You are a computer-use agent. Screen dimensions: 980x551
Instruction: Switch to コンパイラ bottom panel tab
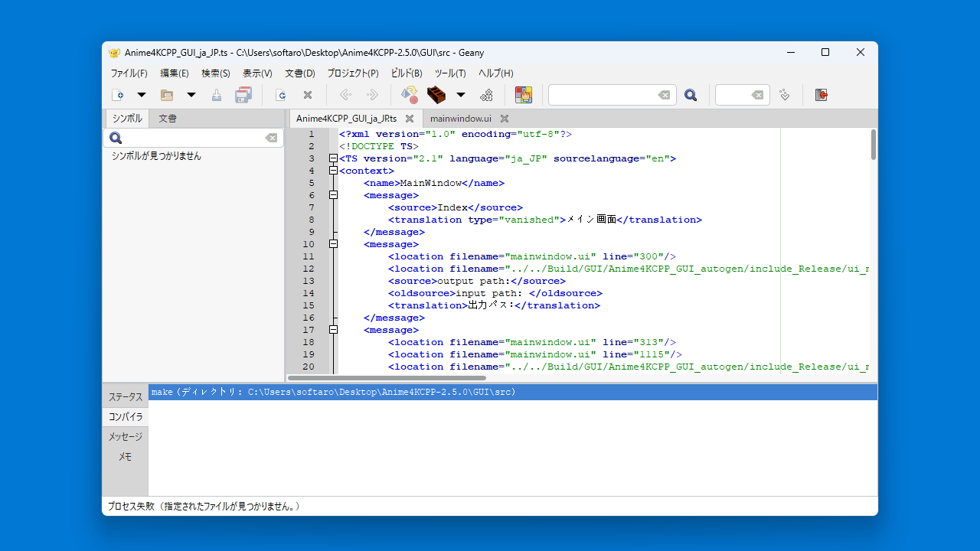[x=126, y=417]
